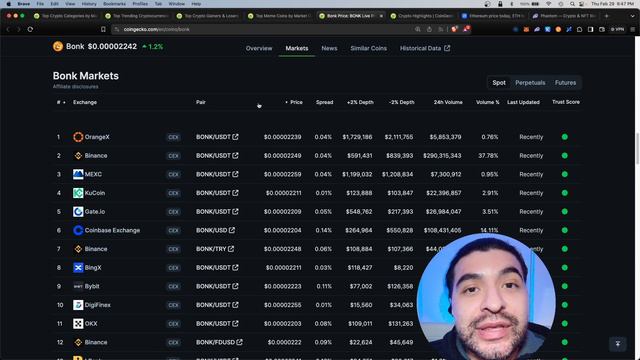Click the OrangeX exchange logo
The width and height of the screenshot is (640, 360).
tap(78, 137)
